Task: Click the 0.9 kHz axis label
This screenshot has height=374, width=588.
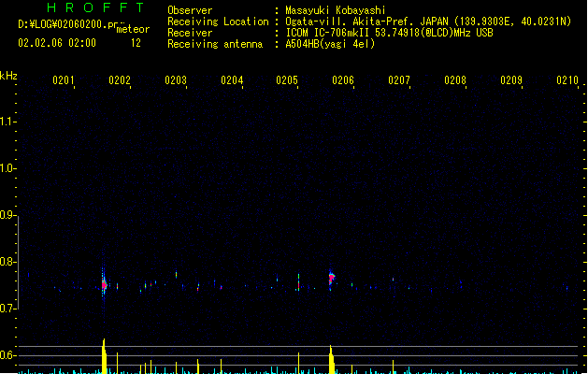Action: [x=7, y=215]
